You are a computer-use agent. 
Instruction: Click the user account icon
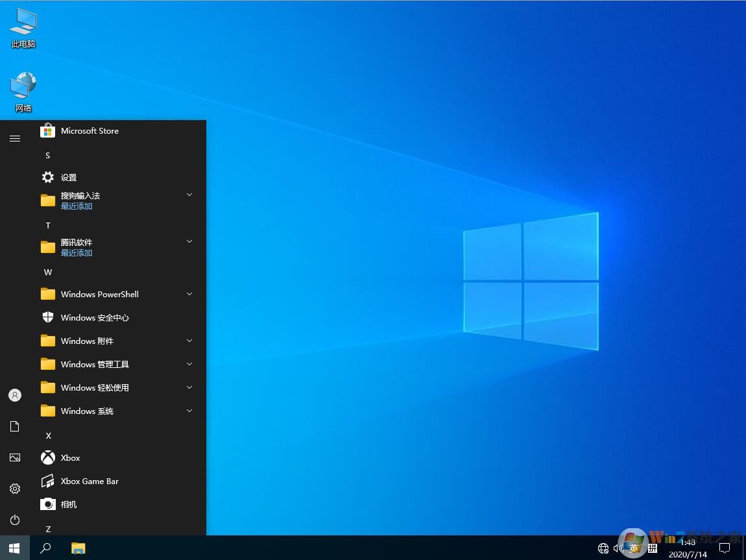(14, 395)
